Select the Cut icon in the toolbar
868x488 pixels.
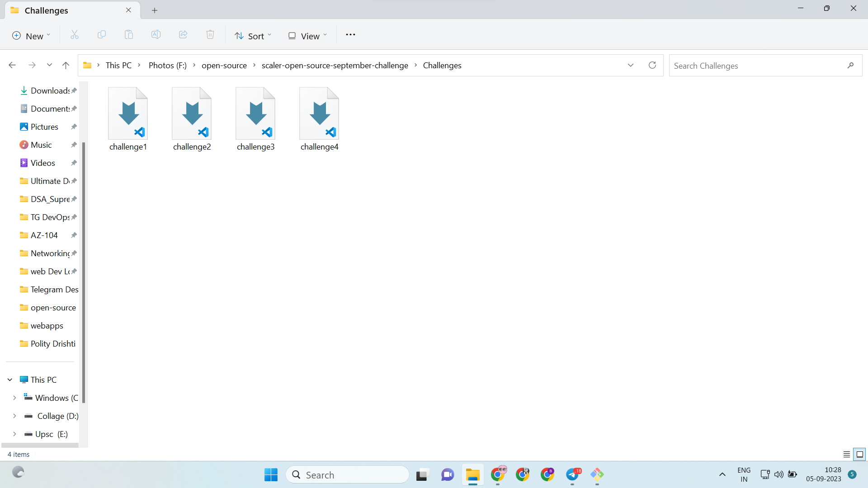[x=75, y=35]
